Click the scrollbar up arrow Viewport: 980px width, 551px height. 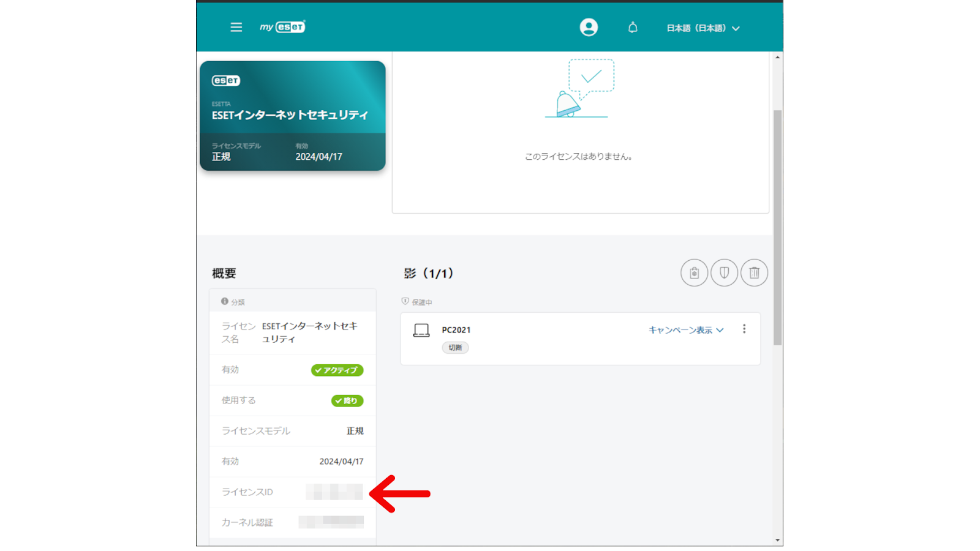(x=777, y=57)
